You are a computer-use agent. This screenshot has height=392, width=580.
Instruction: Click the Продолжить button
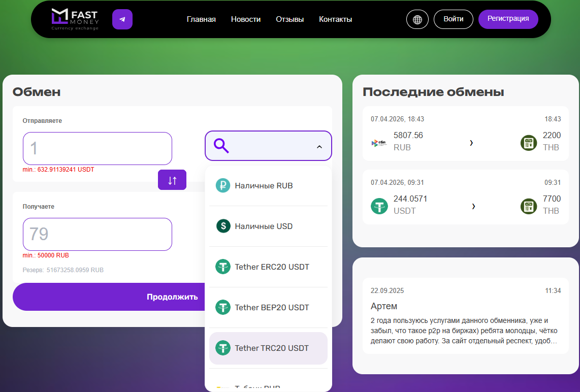click(x=109, y=297)
